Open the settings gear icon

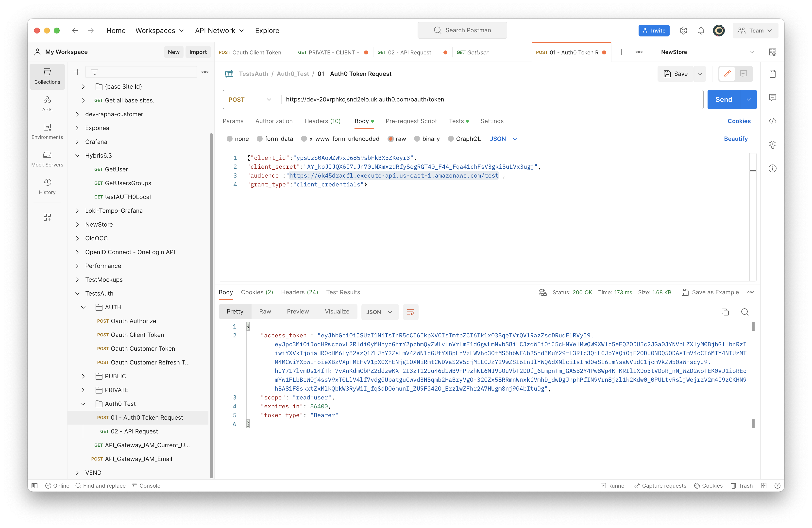tap(683, 31)
